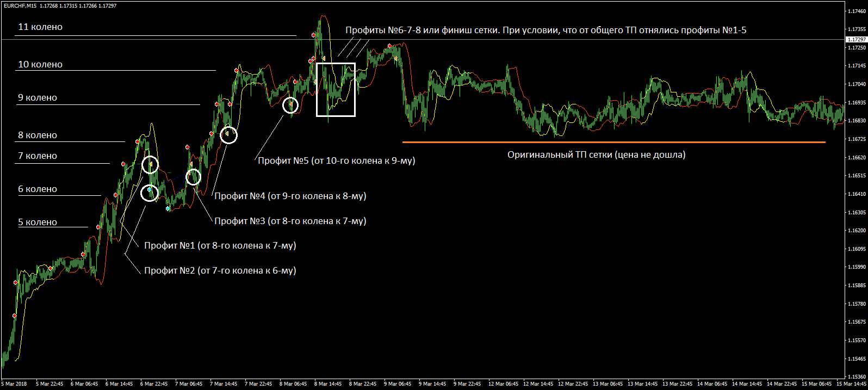Screen dimensions: 868x390
Task: Click the 13 Mar 06:45 time label
Action: (607, 384)
